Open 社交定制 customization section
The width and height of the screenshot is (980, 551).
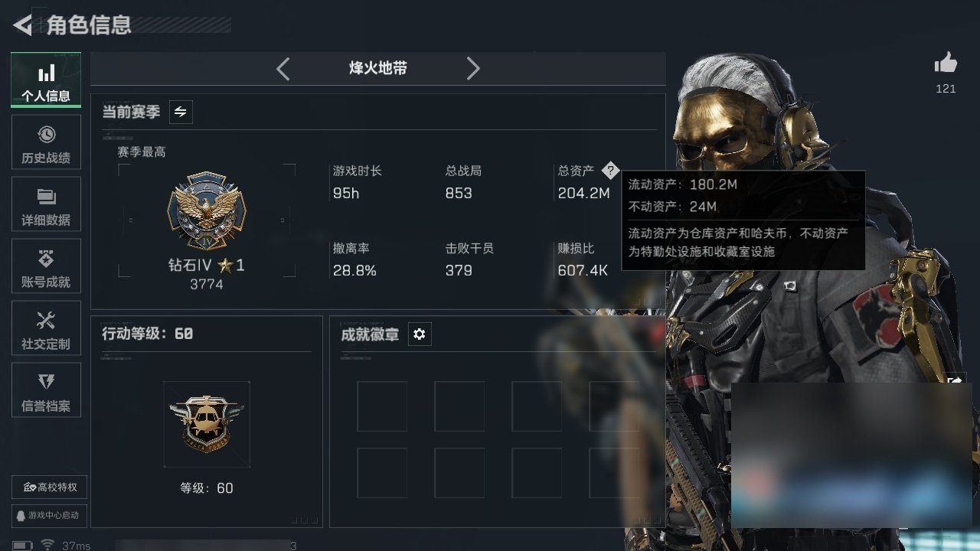point(46,328)
